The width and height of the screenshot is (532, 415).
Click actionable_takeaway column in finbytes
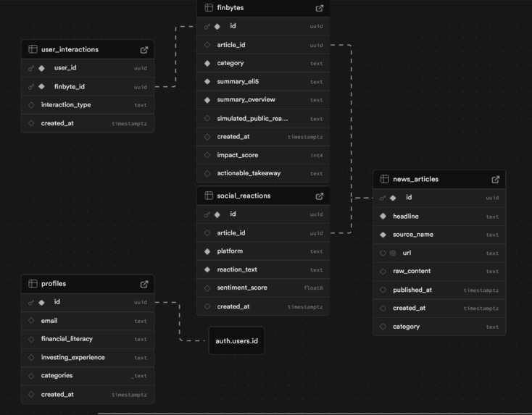(x=263, y=173)
